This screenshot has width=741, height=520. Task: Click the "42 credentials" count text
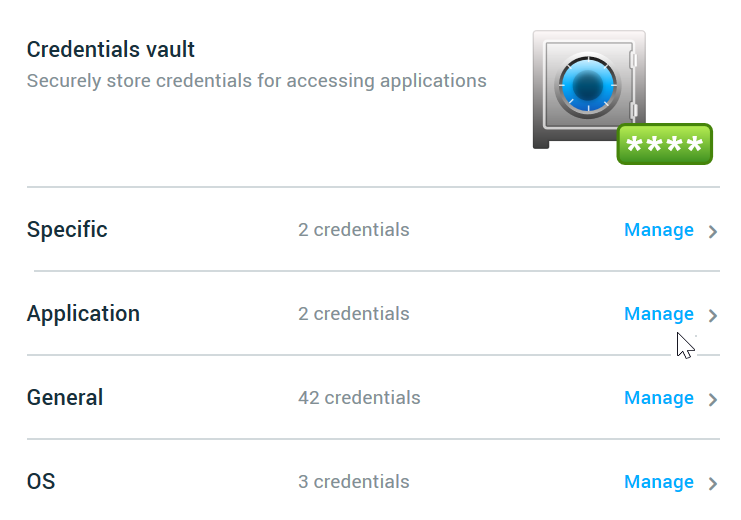coord(359,398)
